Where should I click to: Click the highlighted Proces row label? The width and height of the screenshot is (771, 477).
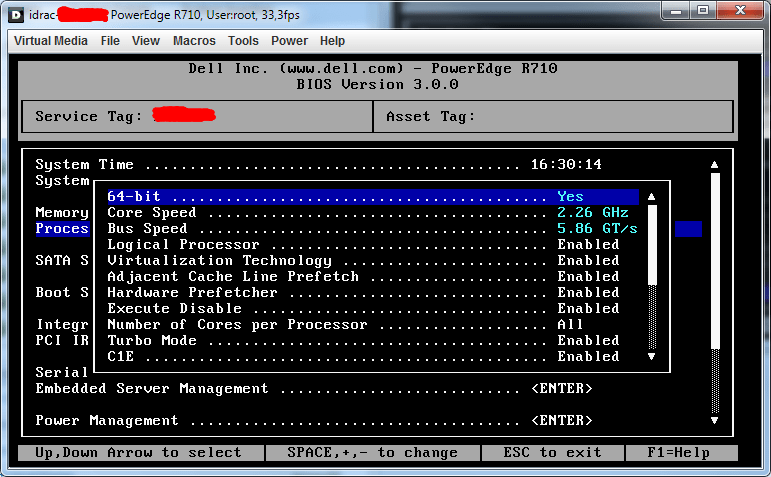pos(62,229)
